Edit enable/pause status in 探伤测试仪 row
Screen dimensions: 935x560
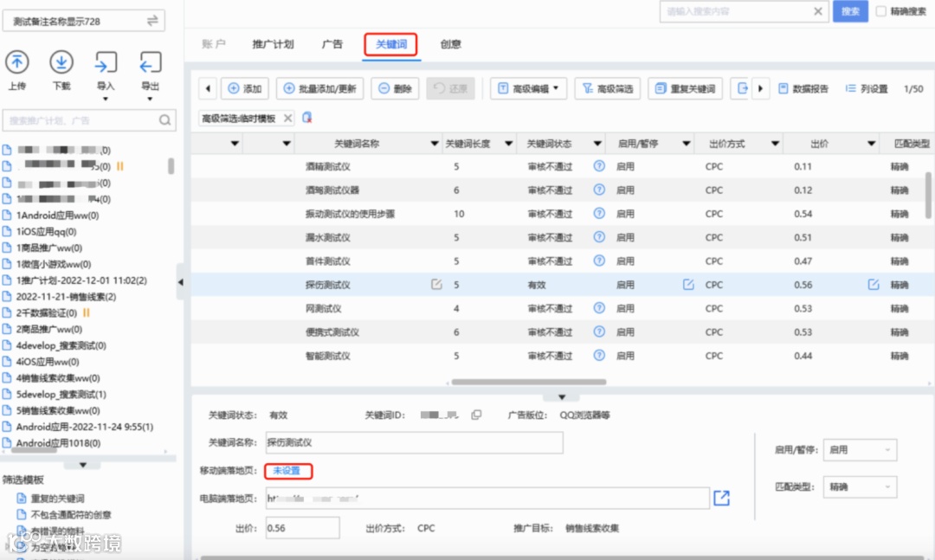pos(688,285)
